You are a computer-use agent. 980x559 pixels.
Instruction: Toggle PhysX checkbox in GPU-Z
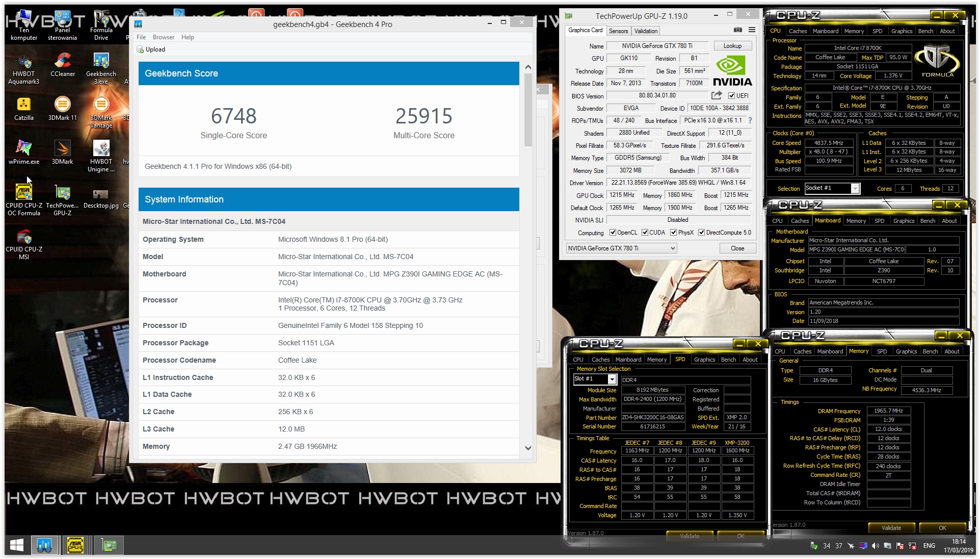(x=673, y=233)
